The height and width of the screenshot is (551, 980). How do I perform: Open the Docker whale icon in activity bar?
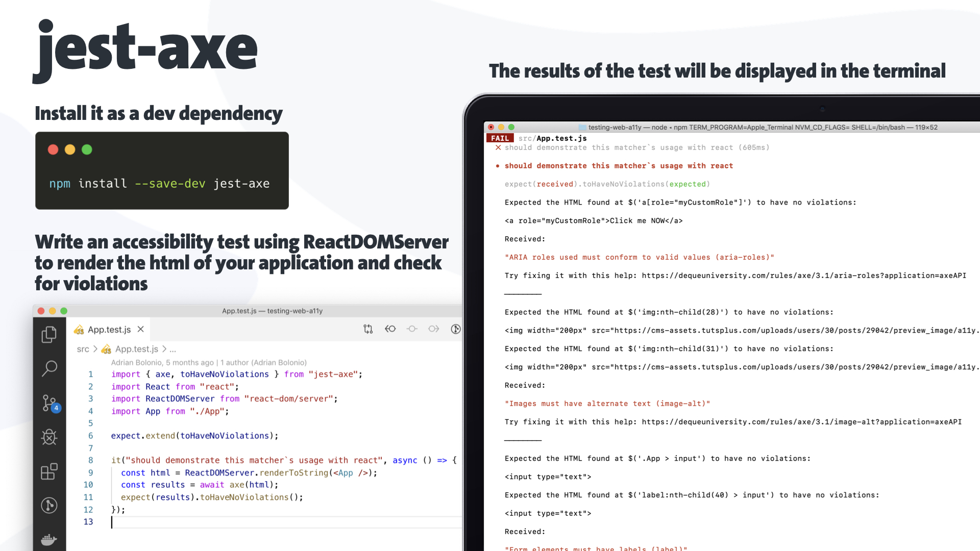pyautogui.click(x=49, y=539)
